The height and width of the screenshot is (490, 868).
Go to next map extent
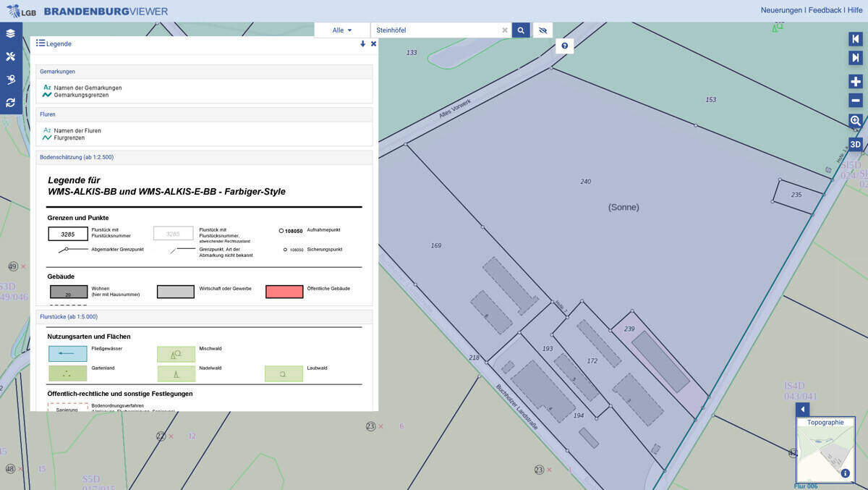855,58
